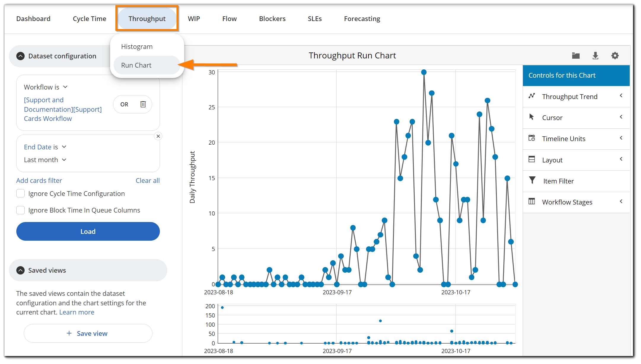Image resolution: width=641 pixels, height=364 pixels.
Task: Click the download chart icon
Action: [x=595, y=56]
